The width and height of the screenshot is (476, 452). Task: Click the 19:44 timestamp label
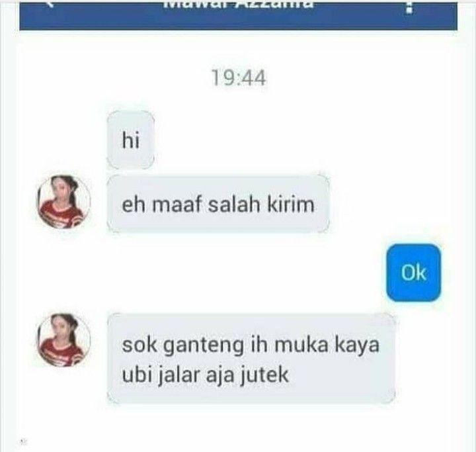(239, 78)
